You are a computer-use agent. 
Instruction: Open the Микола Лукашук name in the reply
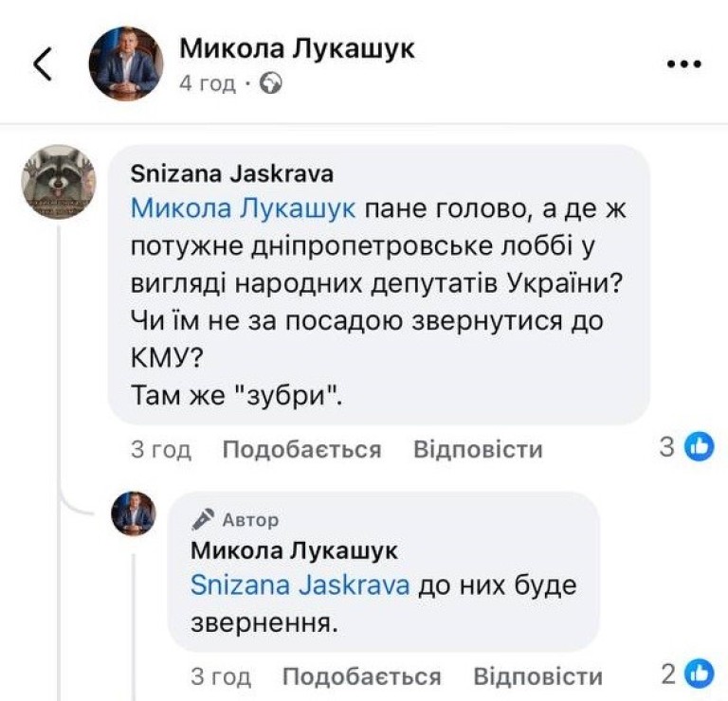(x=295, y=550)
